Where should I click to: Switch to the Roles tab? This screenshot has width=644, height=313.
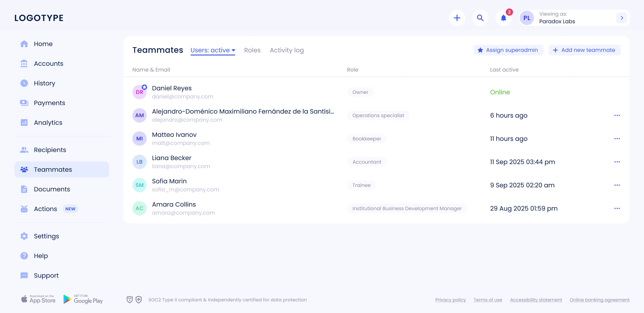(252, 50)
